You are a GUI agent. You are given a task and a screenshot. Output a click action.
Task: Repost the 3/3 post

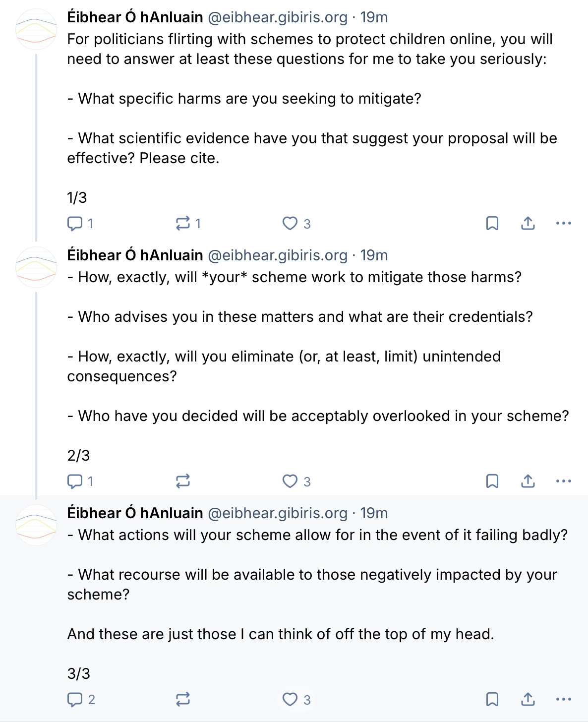(x=183, y=700)
